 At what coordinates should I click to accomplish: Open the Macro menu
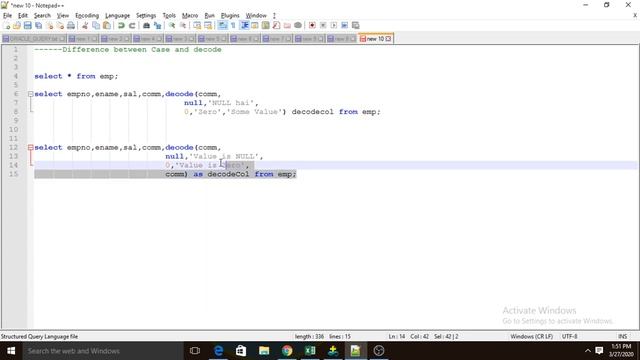pos(190,16)
